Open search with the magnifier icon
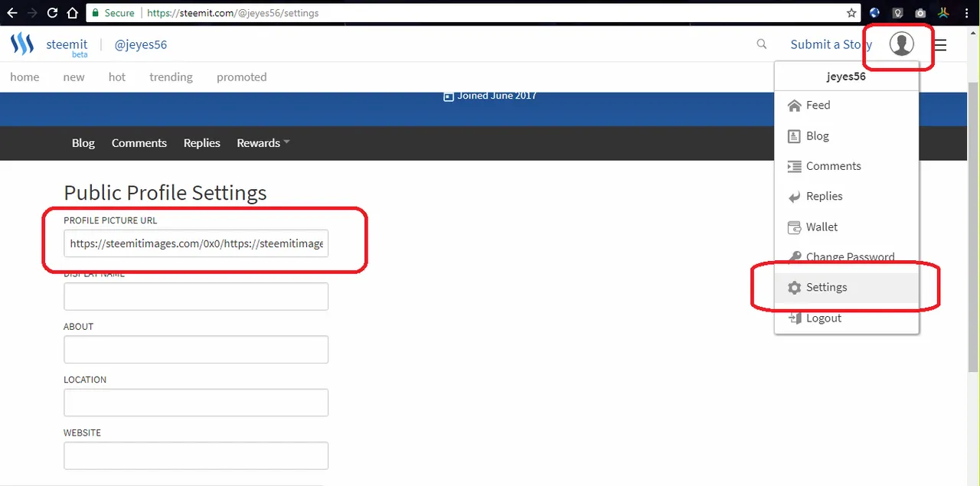This screenshot has width=980, height=486. (x=762, y=44)
